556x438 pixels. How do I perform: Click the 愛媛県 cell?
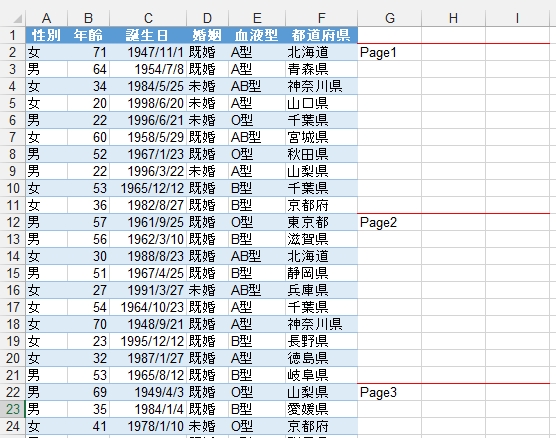pyautogui.click(x=322, y=409)
